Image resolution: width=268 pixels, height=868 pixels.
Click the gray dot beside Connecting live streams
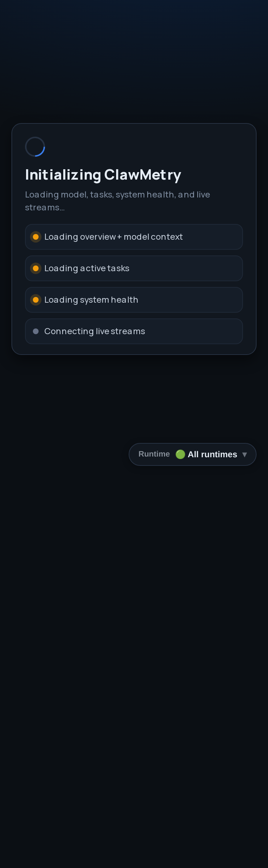[x=36, y=331]
